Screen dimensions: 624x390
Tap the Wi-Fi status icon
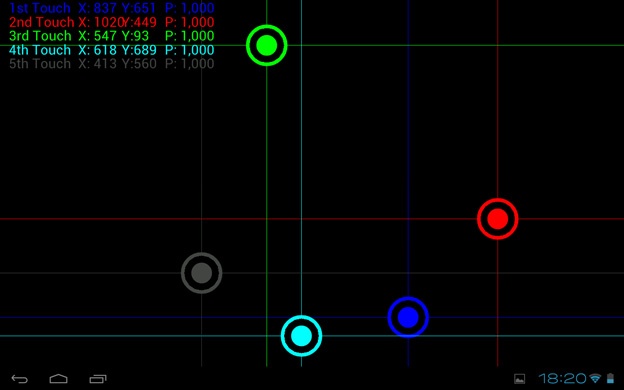(595, 378)
